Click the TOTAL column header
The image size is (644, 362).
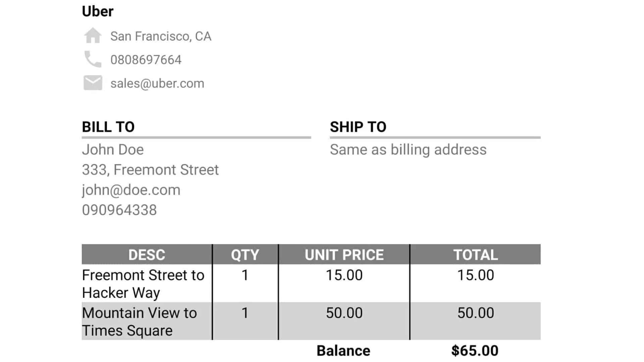point(476,254)
